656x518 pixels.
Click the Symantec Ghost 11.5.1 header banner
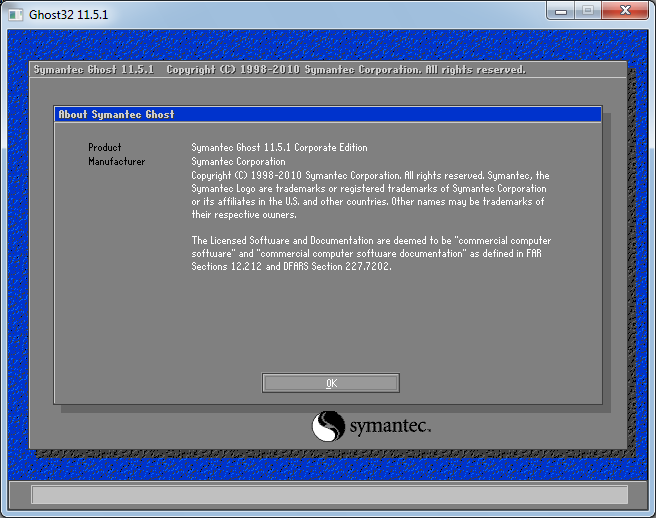(279, 70)
